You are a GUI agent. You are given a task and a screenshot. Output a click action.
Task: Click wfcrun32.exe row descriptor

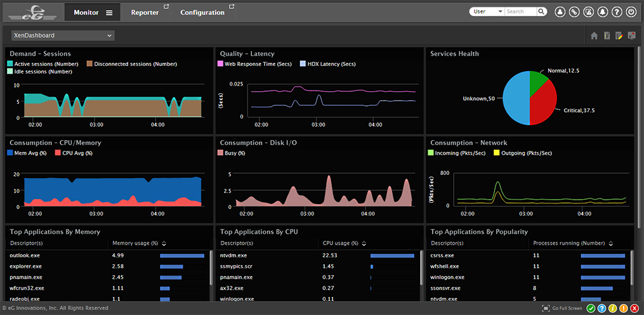click(x=27, y=288)
